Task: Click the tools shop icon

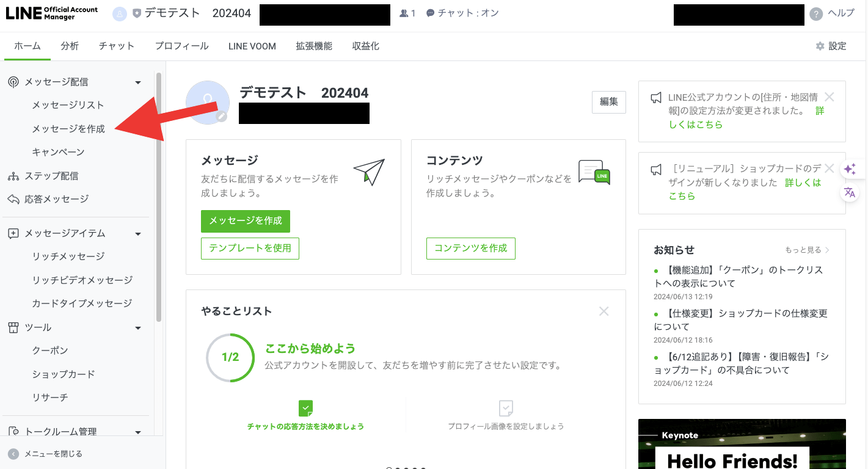Action: pyautogui.click(x=13, y=328)
